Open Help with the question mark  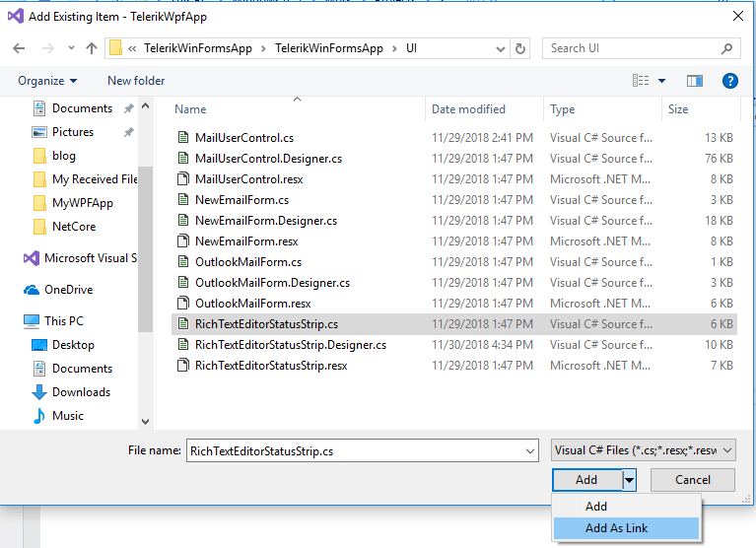tap(730, 81)
